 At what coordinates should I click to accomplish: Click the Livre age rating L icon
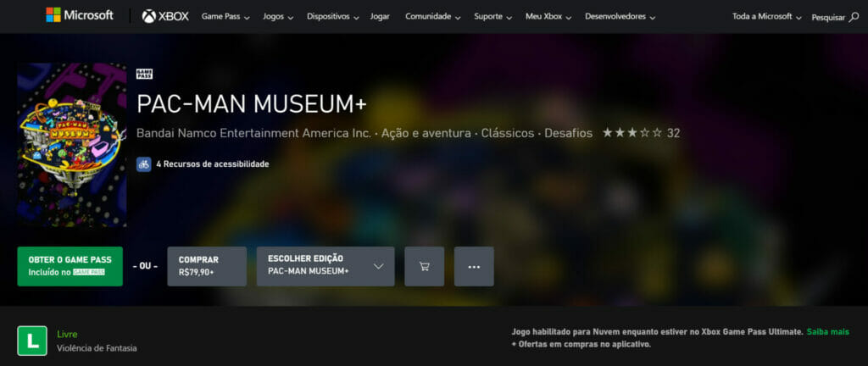pyautogui.click(x=32, y=341)
